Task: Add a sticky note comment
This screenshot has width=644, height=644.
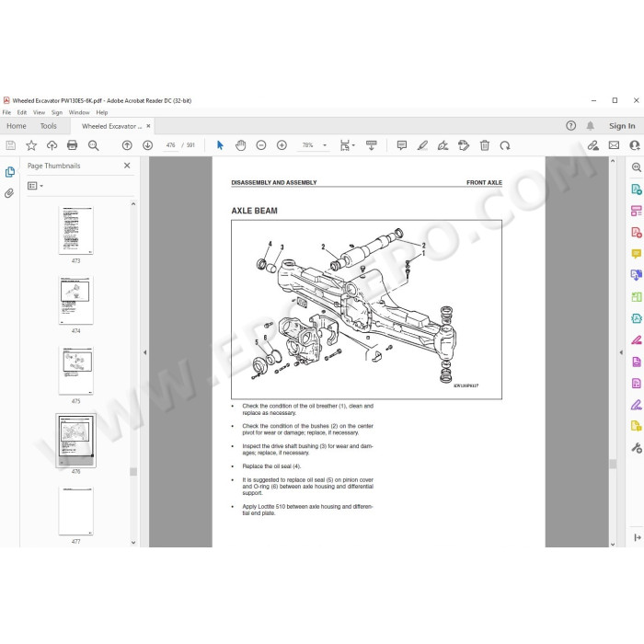Action: click(x=402, y=145)
